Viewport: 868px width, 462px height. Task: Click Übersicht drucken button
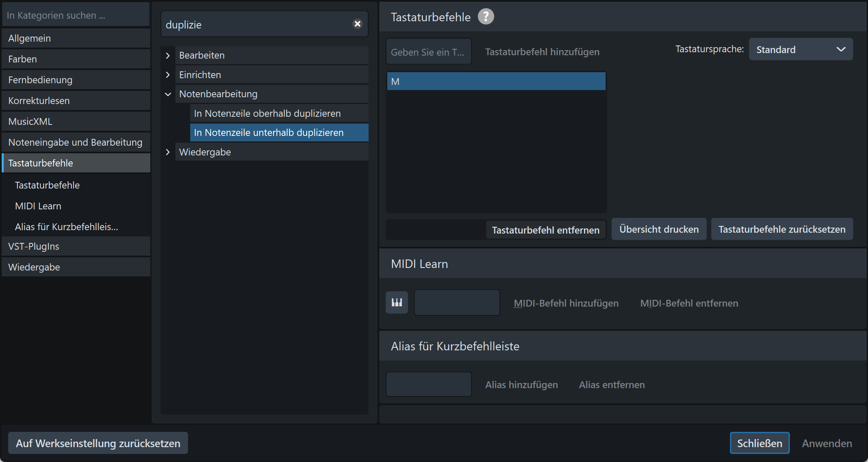click(x=659, y=229)
